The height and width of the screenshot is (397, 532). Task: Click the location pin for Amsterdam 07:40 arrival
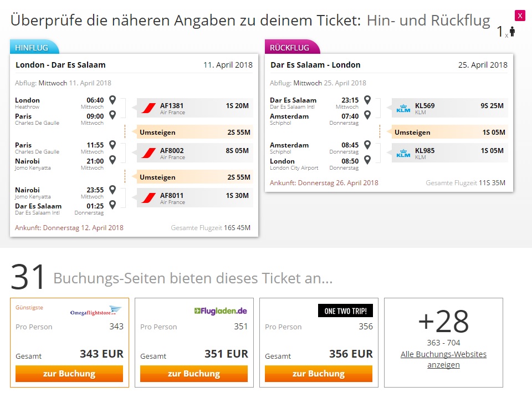[x=367, y=115]
